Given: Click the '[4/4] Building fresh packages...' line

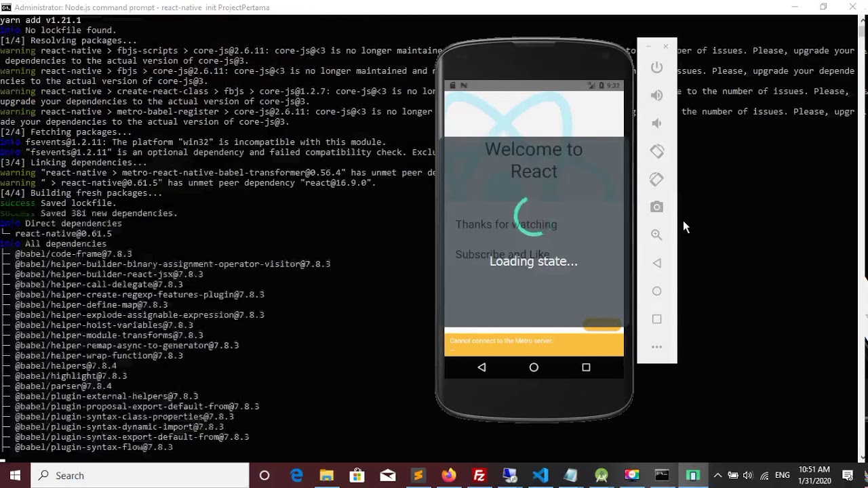Looking at the screenshot, I should (x=81, y=192).
